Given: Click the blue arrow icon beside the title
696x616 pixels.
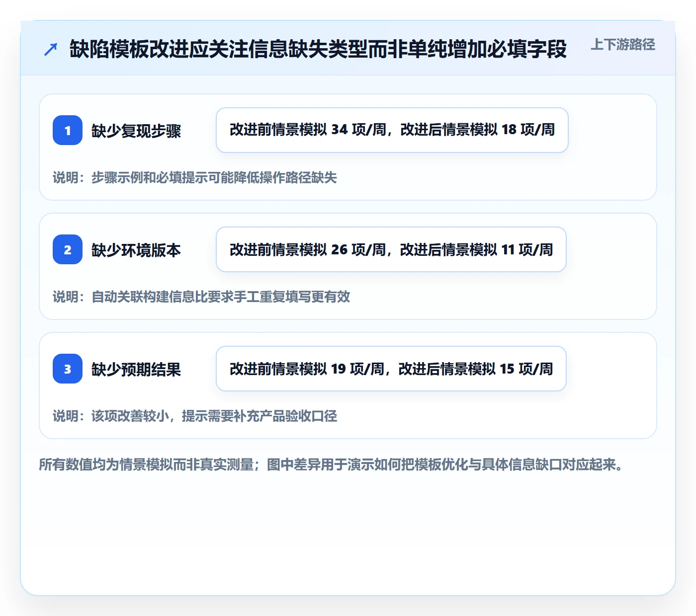Looking at the screenshot, I should 51,49.
